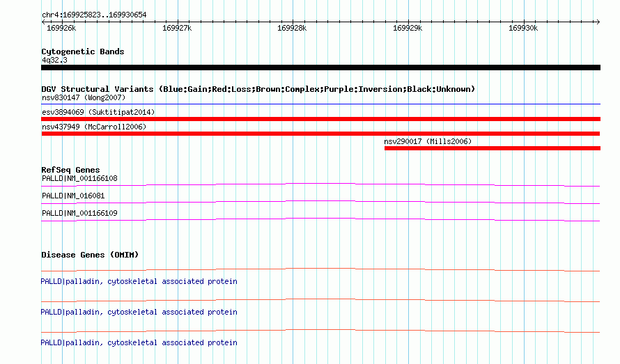Open the PALLD|NM_001166109 transcript label
This screenshot has width=620, height=364.
pyautogui.click(x=79, y=213)
